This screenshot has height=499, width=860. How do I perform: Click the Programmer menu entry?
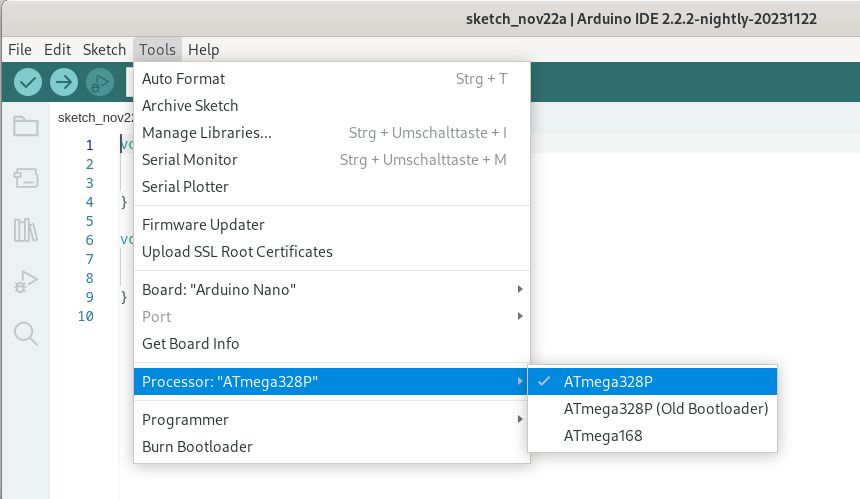tap(332, 419)
